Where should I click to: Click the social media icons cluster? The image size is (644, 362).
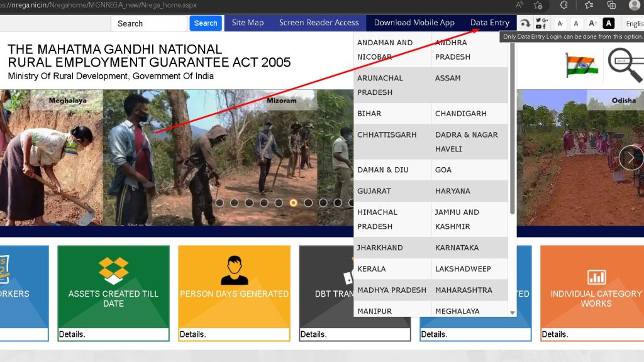(541, 23)
